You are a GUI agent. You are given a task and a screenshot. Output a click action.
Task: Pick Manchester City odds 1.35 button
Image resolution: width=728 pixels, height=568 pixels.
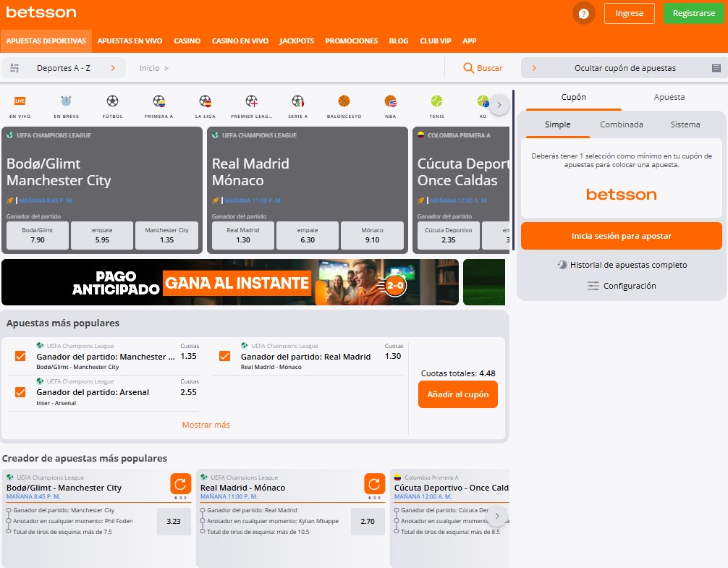166,235
